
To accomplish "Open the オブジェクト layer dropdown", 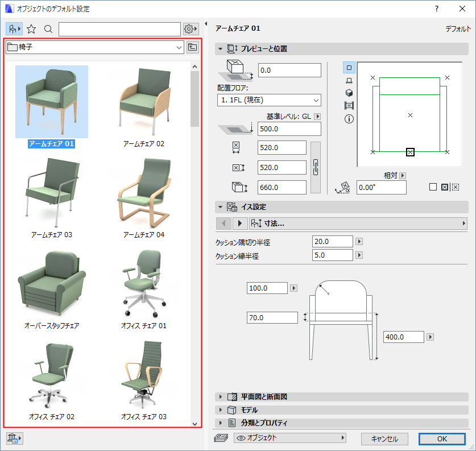I will [x=290, y=438].
